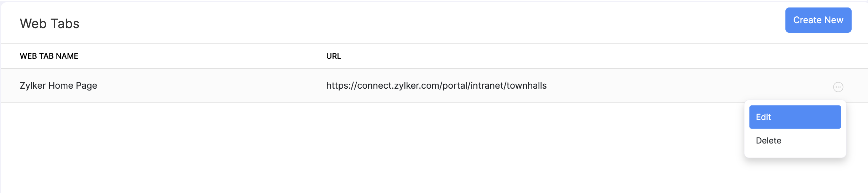Click the Delete entry below Edit

coord(769,141)
